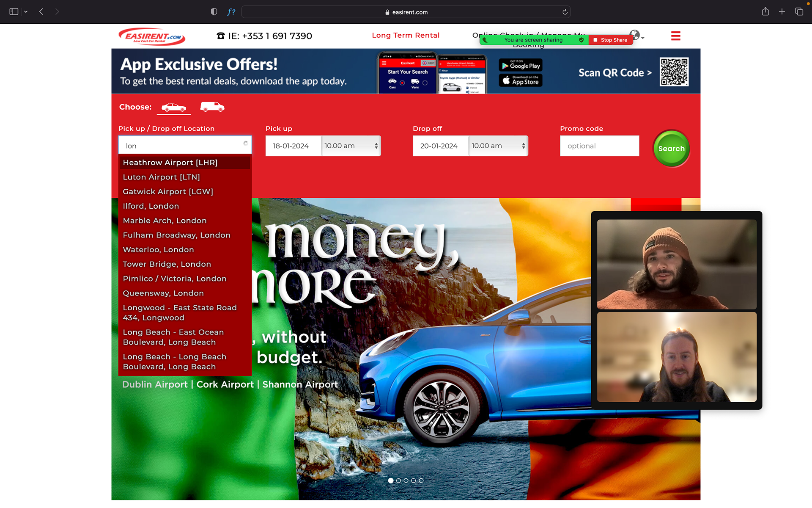Open the Long Term Rental page
The height and width of the screenshot is (508, 812).
click(406, 35)
